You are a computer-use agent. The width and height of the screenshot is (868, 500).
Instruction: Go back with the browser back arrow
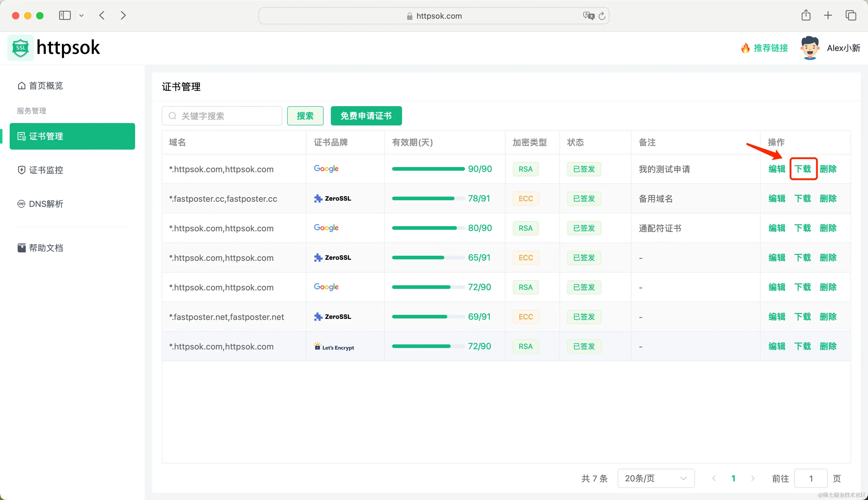[x=102, y=15]
